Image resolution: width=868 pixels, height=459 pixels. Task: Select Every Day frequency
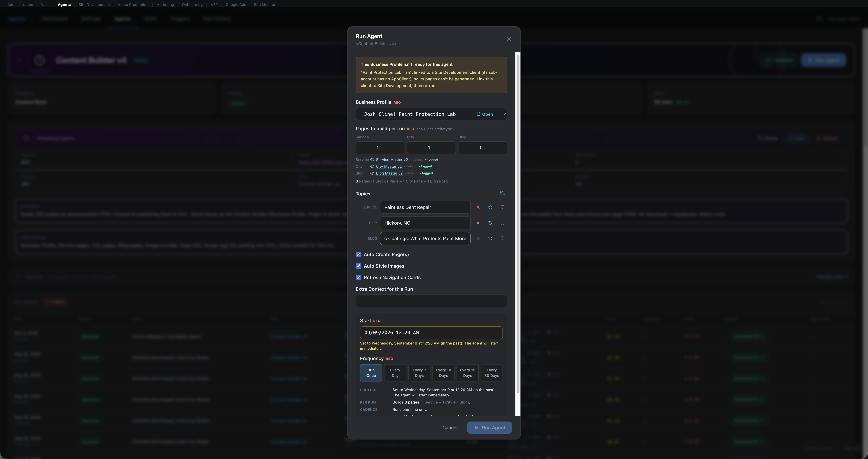395,373
